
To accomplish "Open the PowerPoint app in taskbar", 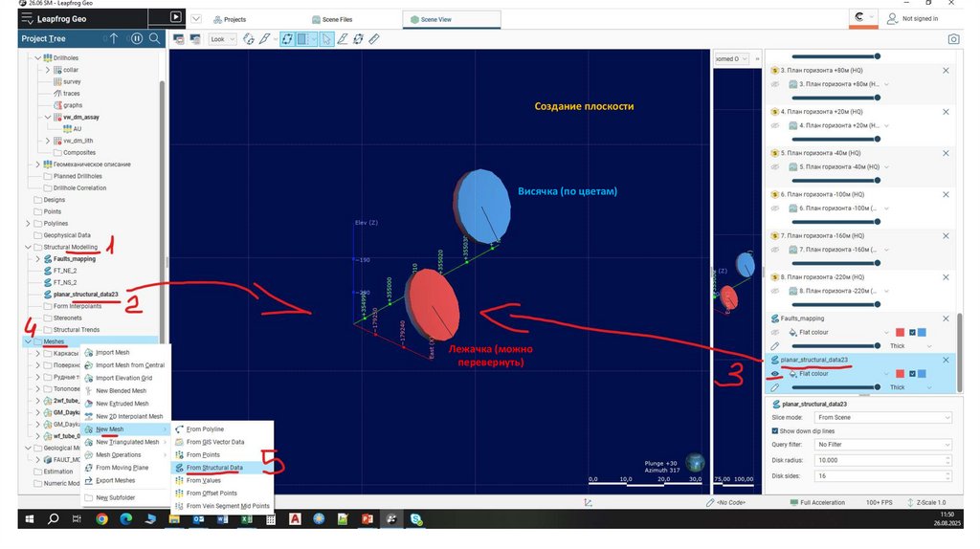I will (x=367, y=519).
